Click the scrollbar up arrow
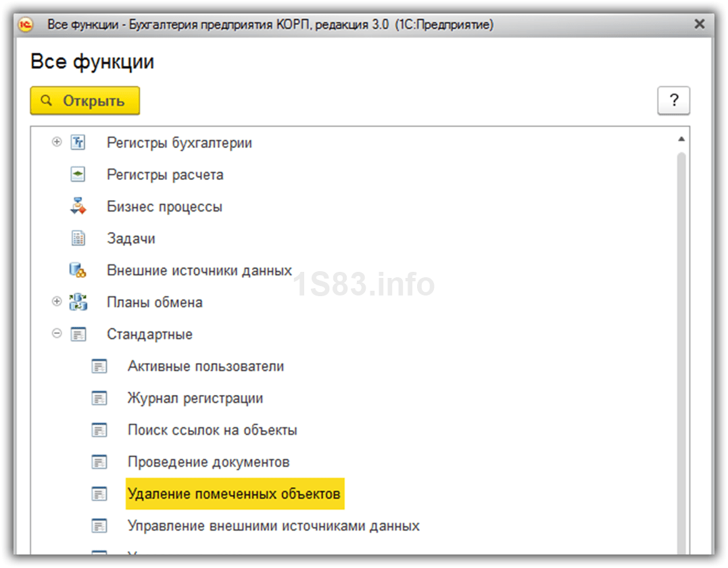 pos(681,139)
